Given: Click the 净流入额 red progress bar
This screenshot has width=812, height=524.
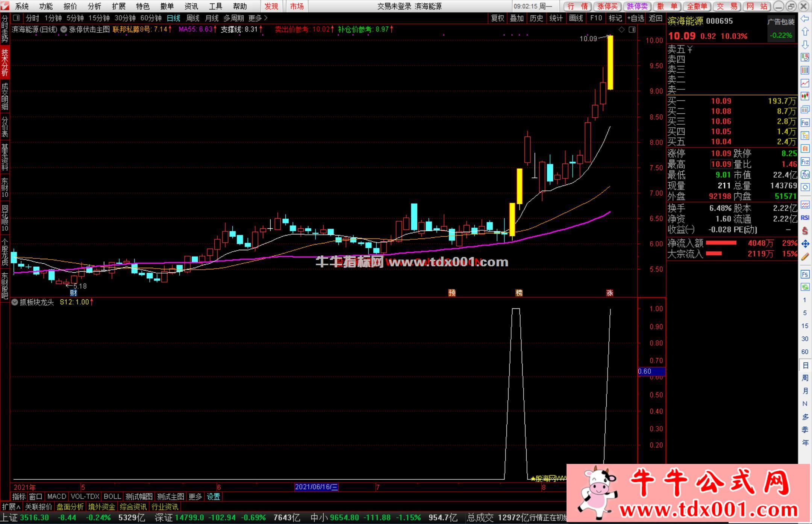Looking at the screenshot, I should pos(721,243).
